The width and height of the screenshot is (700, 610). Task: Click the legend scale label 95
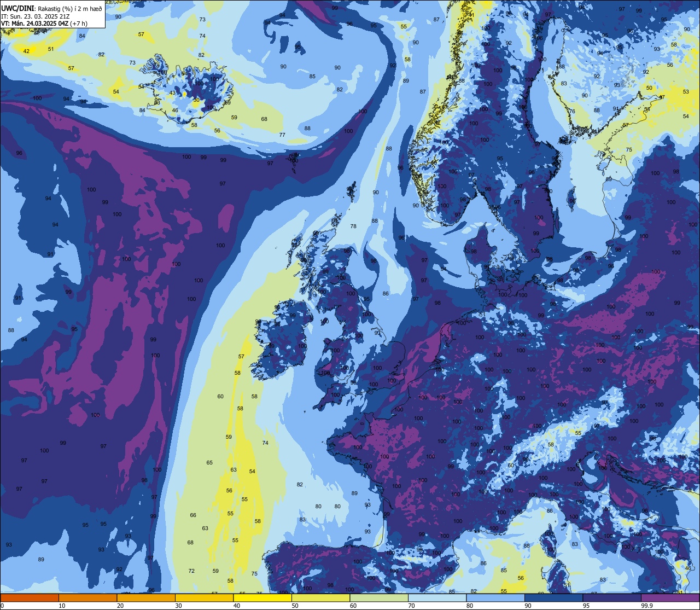pos(586,606)
